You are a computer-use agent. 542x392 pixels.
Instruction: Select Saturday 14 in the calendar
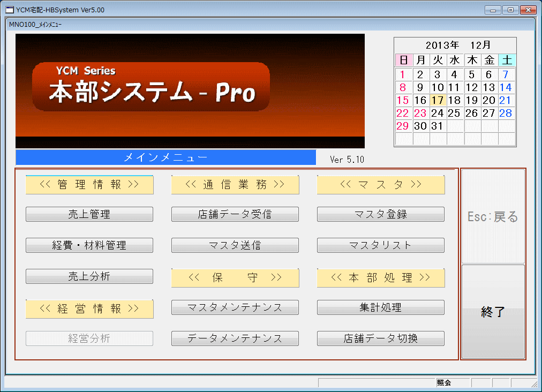(506, 87)
